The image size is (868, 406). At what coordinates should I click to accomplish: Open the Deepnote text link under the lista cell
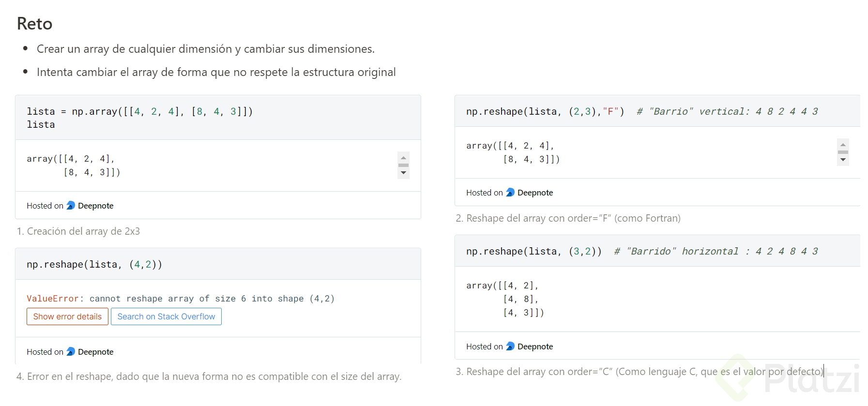click(x=95, y=206)
